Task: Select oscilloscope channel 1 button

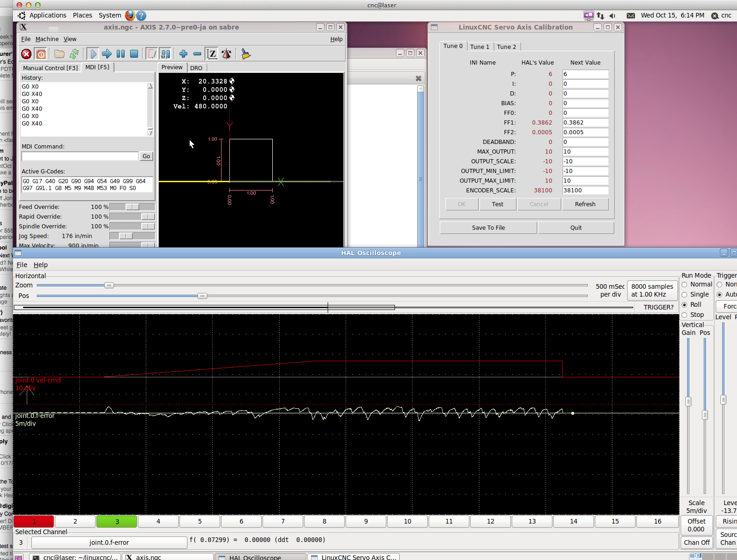Action: coord(34,522)
